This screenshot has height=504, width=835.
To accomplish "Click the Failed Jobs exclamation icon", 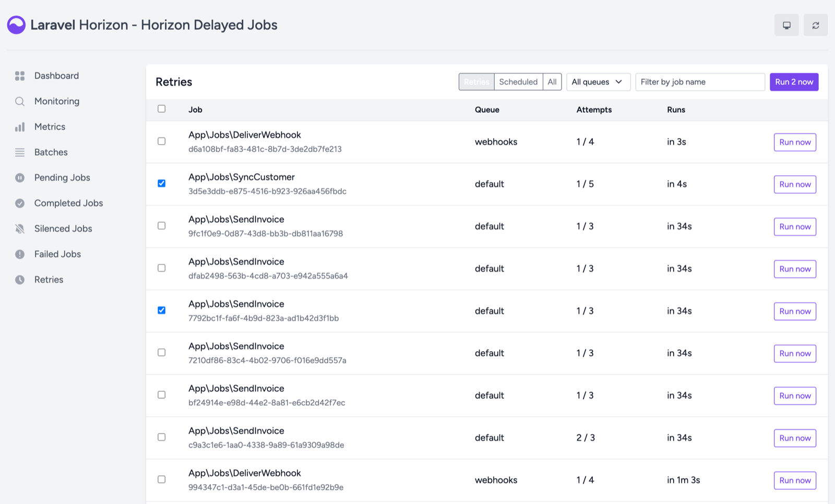I will pos(20,254).
